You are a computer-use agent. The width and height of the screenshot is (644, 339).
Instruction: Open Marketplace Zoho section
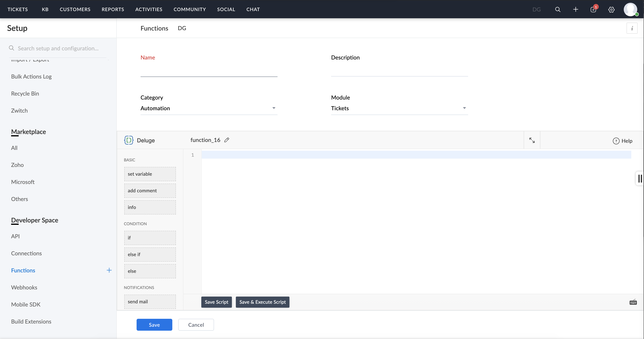pyautogui.click(x=17, y=165)
